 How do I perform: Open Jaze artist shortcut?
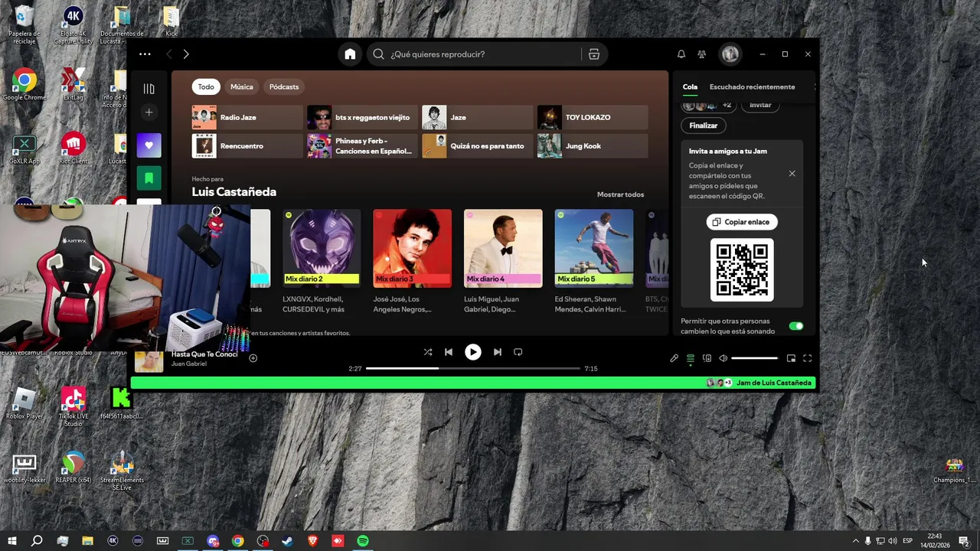(x=477, y=117)
